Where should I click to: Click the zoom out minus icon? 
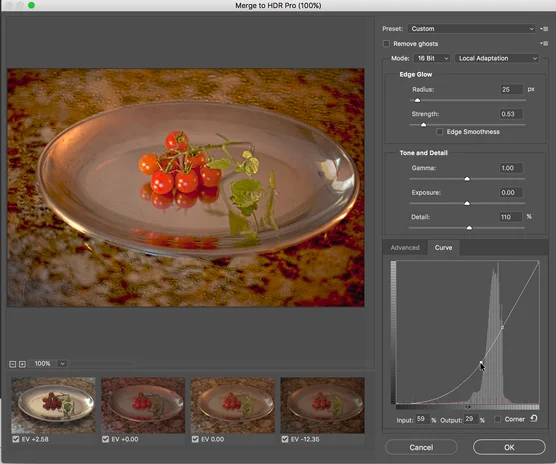pos(12,364)
